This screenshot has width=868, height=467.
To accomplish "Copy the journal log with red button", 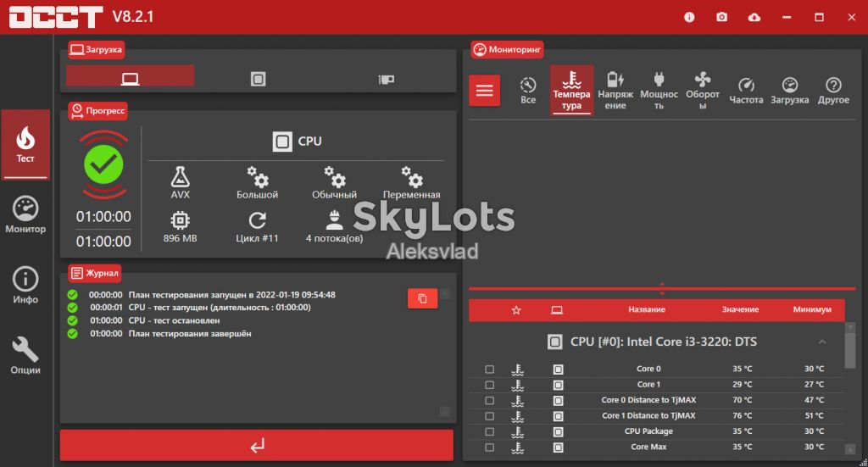I will [x=422, y=298].
